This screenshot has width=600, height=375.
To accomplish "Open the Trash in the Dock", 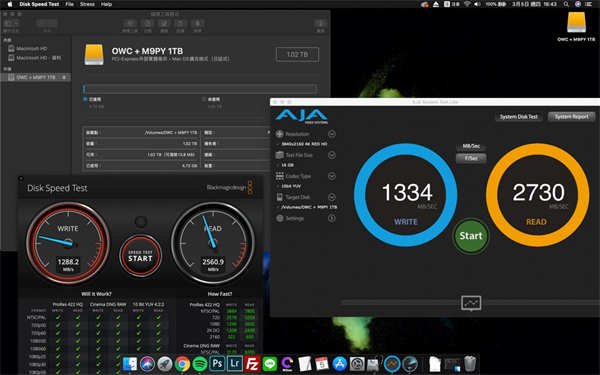I will [x=470, y=363].
